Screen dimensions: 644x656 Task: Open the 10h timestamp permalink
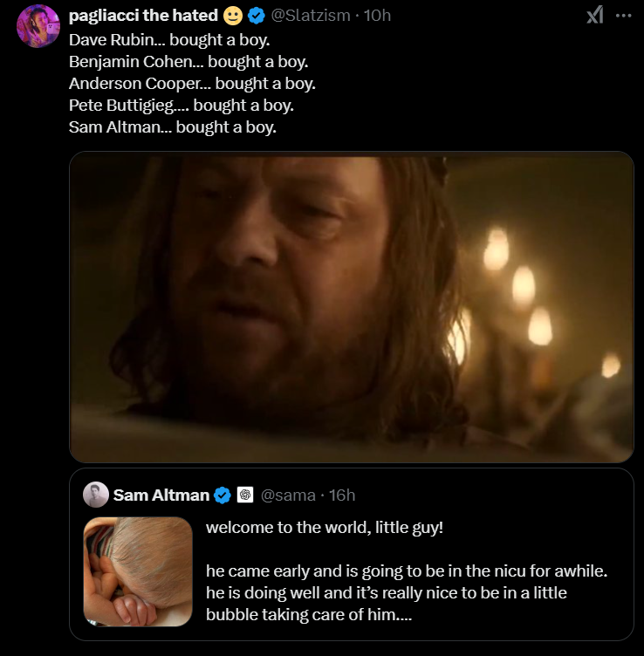[x=377, y=16]
